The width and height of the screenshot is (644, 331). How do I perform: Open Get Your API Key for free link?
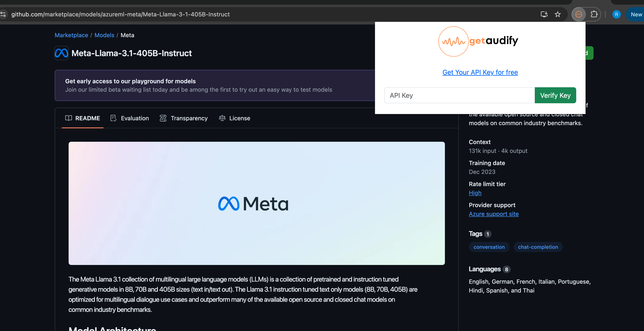[480, 72]
